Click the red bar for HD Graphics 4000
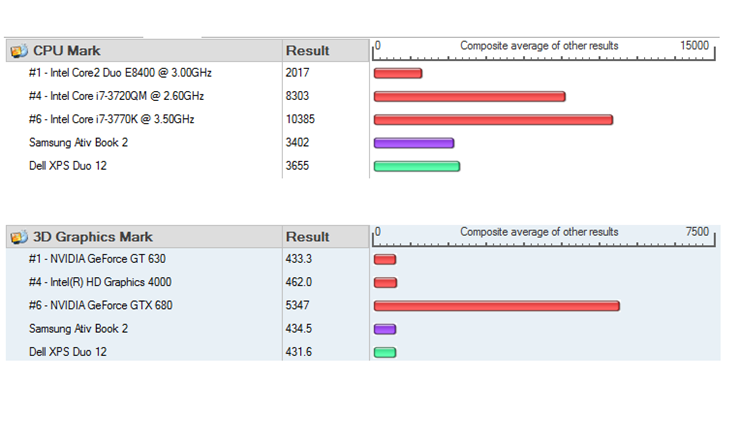The image size is (740, 446). point(386,283)
